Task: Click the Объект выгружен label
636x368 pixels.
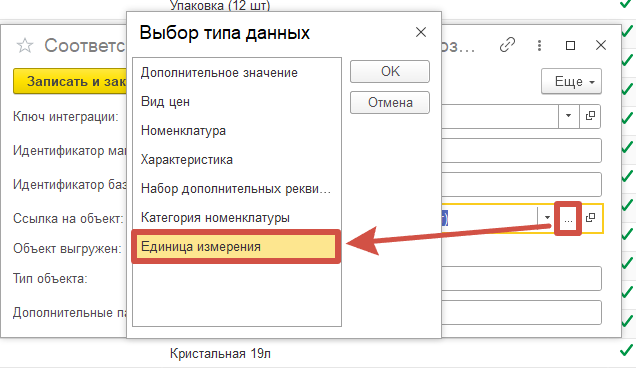Action: pos(67,248)
